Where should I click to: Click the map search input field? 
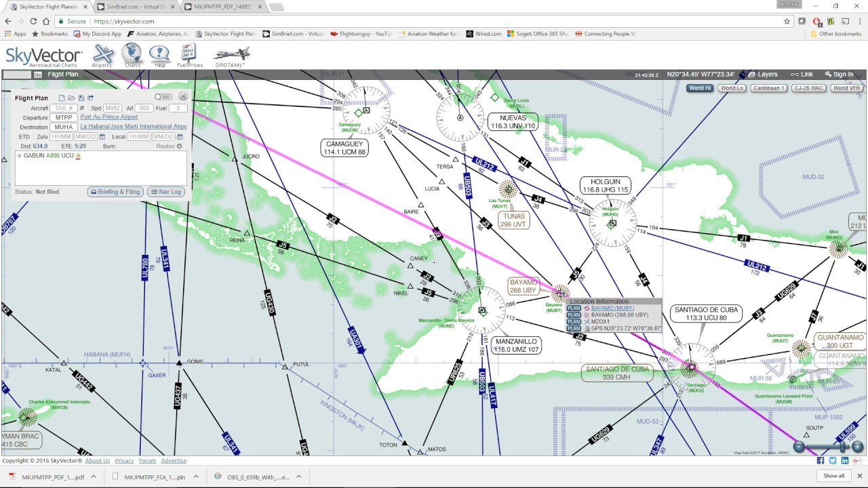coord(17,75)
